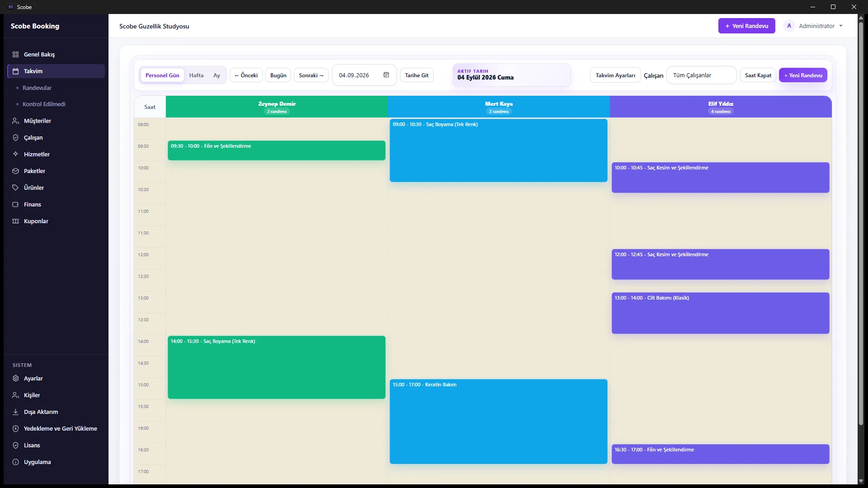Screen dimensions: 868x488
Task: Click the Takvim calendar icon in sidebar
Action: click(x=15, y=71)
